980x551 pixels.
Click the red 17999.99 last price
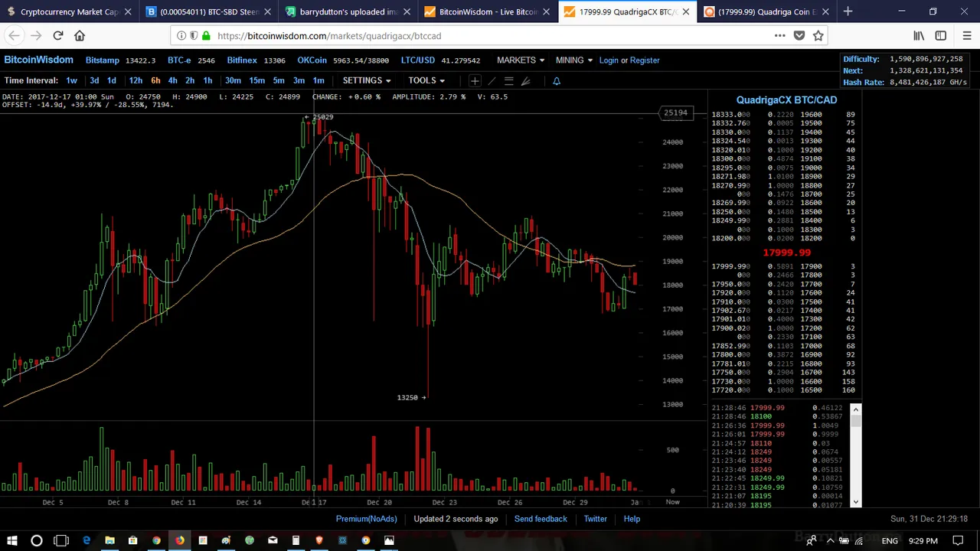point(786,253)
